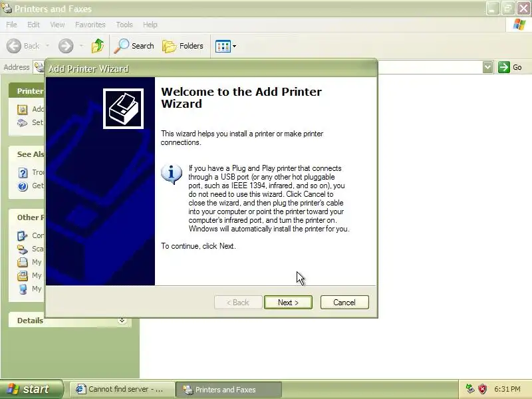Viewport: 532px width, 399px height.
Task: Open the Edit menu
Action: click(x=33, y=25)
